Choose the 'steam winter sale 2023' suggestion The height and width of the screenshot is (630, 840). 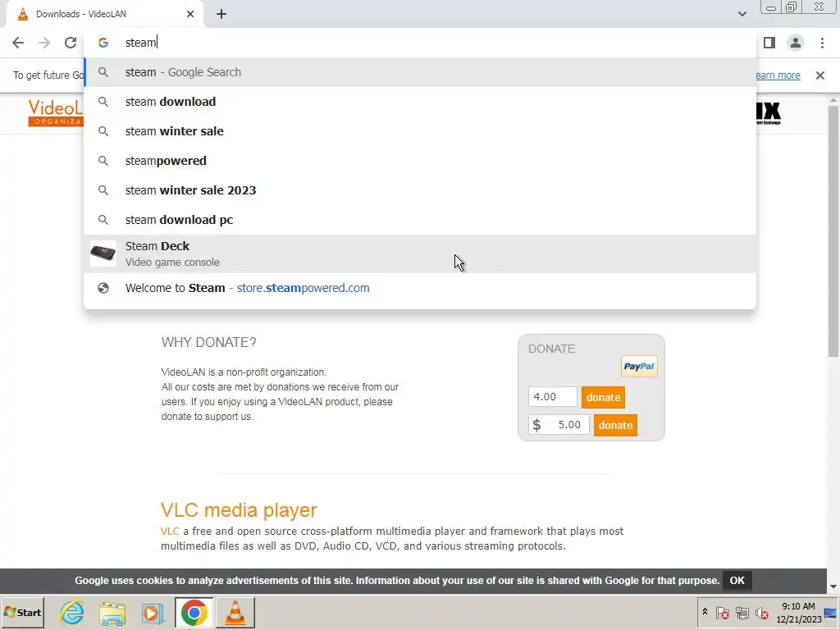[420, 190]
